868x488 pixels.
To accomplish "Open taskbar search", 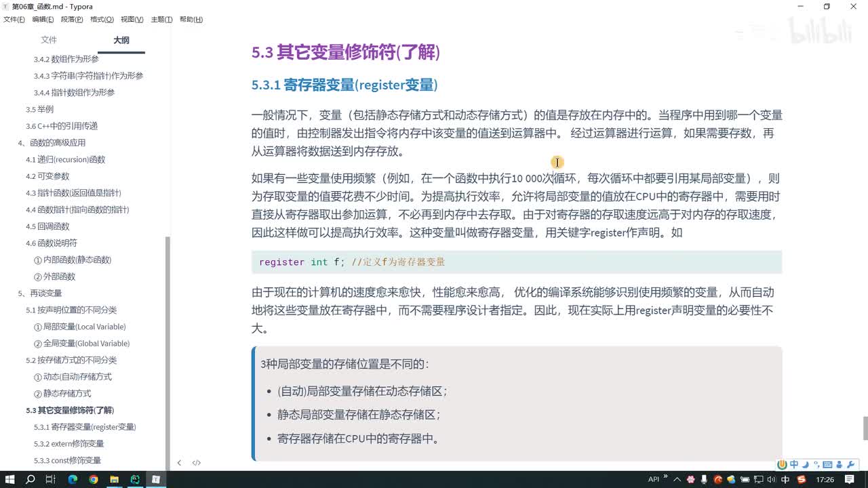I will click(31, 479).
